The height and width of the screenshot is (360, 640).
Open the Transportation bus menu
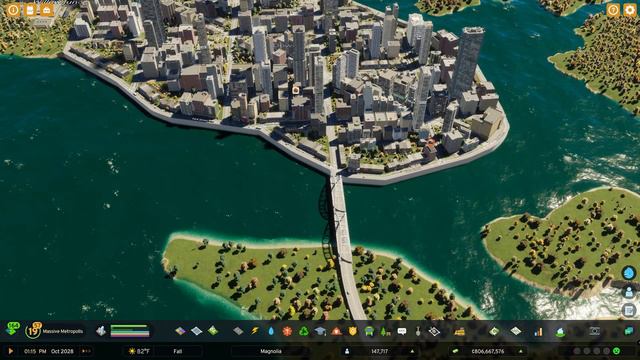coord(369,331)
